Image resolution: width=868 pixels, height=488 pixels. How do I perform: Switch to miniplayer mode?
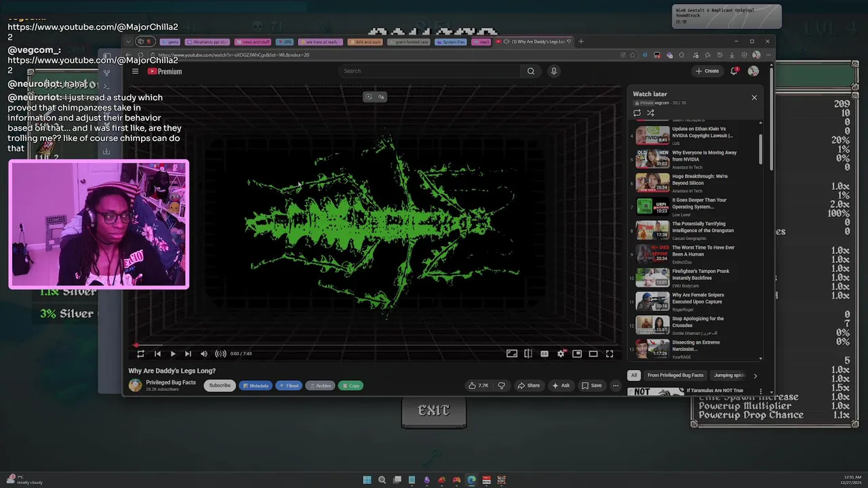[x=576, y=354]
